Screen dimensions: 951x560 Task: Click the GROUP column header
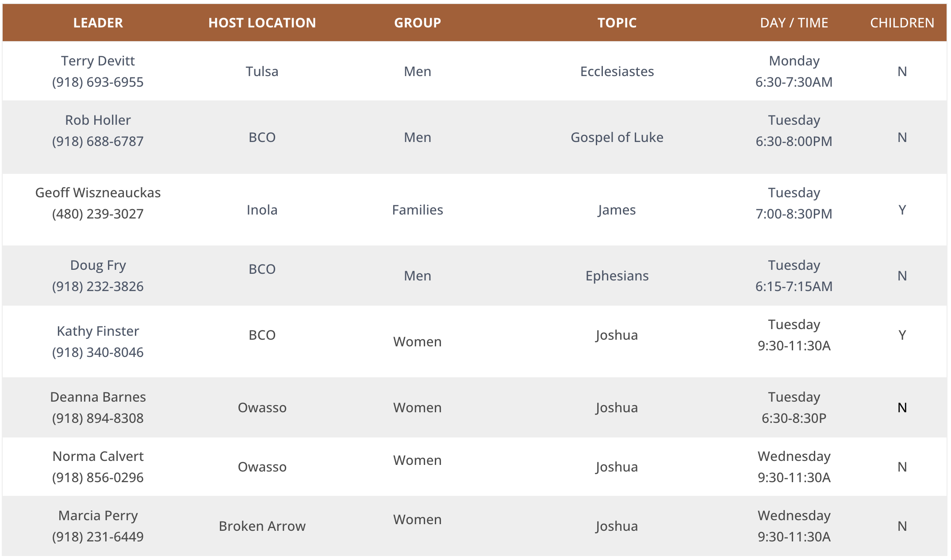[x=417, y=23]
